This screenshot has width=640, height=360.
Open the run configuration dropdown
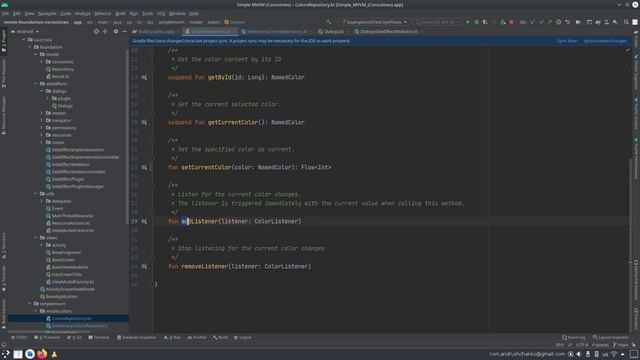(x=375, y=22)
